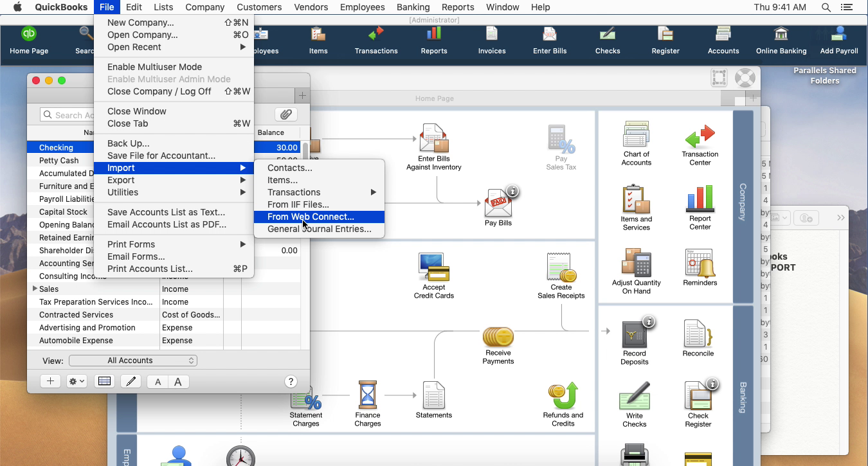Viewport: 868px width, 466px height.
Task: Expand the Print Forms submenu
Action: pos(174,244)
